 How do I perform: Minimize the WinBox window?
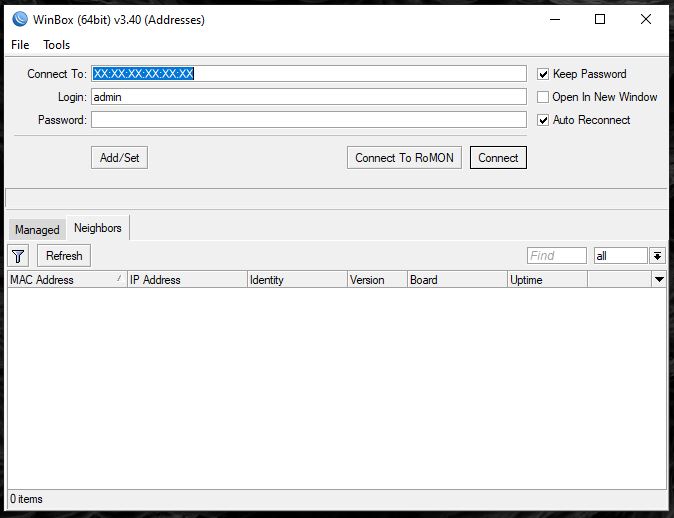pos(555,19)
